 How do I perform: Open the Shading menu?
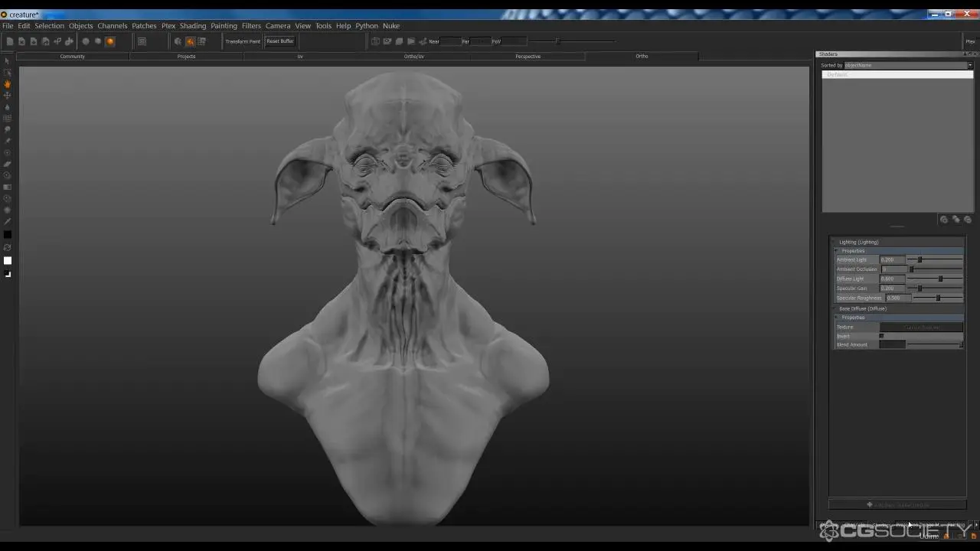(192, 26)
